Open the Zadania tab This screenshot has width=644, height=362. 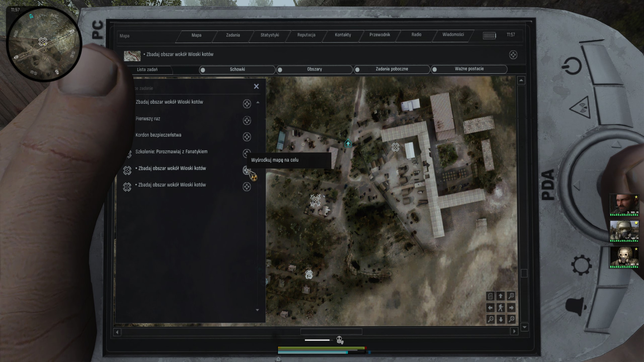pyautogui.click(x=233, y=35)
